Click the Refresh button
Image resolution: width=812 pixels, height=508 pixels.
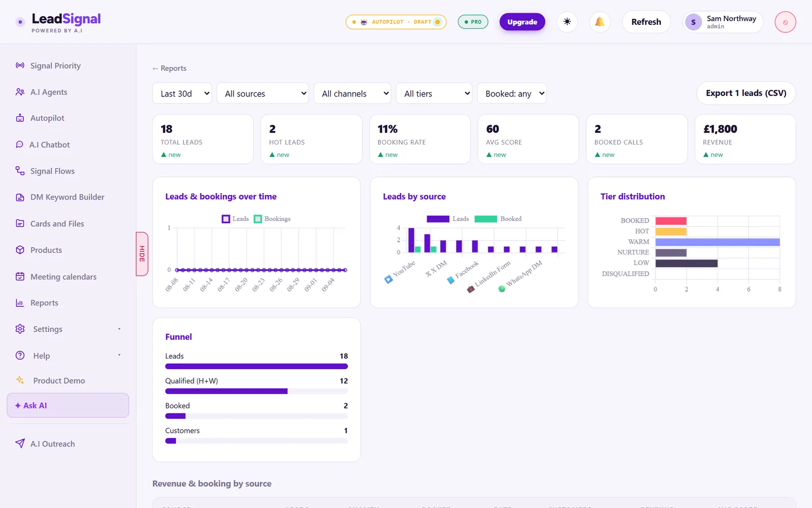[646, 22]
